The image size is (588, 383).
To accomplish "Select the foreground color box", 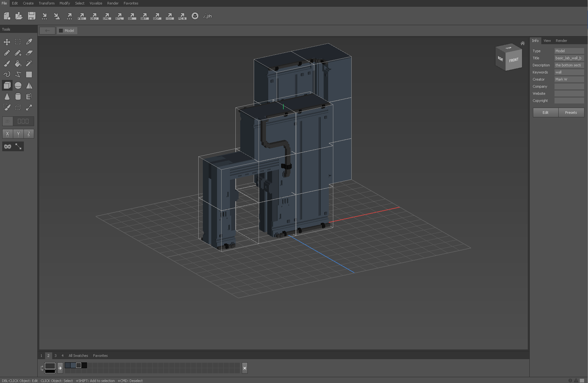I will coord(50,366).
